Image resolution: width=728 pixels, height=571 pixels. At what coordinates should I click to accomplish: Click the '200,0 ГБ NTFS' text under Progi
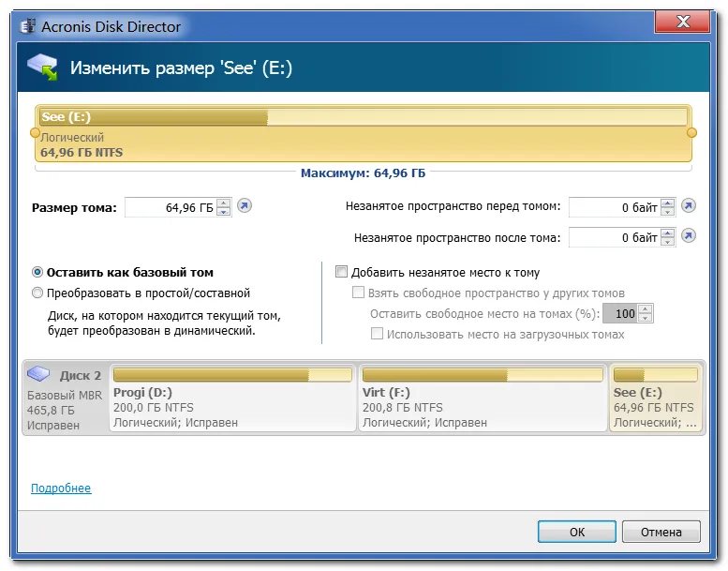(x=154, y=408)
